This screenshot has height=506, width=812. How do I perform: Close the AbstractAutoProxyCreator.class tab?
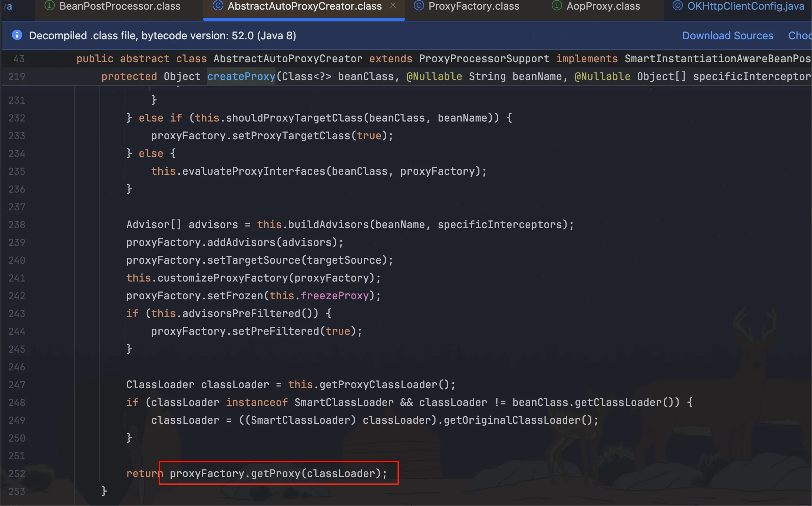tap(393, 6)
